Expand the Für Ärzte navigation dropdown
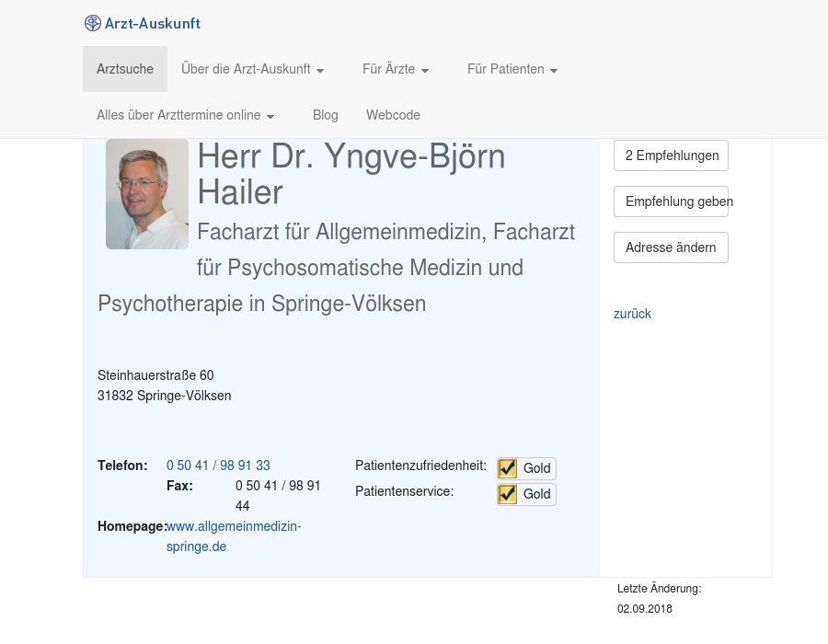828x644 pixels. (x=388, y=69)
